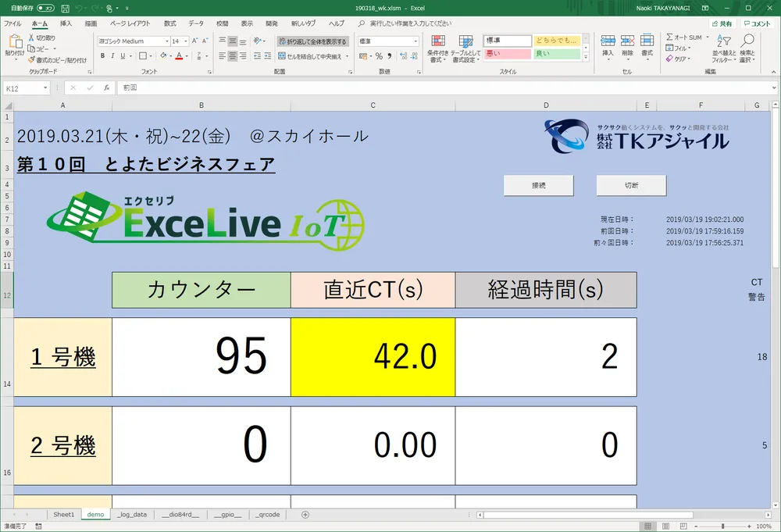Click the Save floppy disk icon
The image size is (781, 532).
pos(66,8)
